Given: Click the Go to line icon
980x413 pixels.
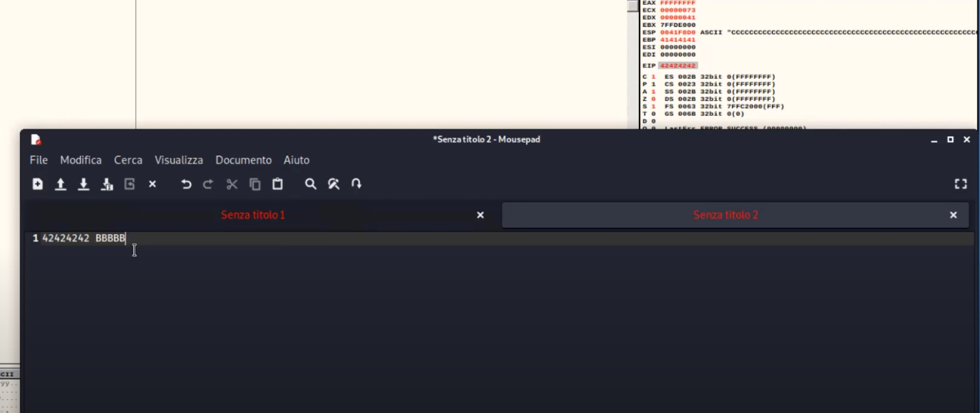Looking at the screenshot, I should tap(356, 184).
